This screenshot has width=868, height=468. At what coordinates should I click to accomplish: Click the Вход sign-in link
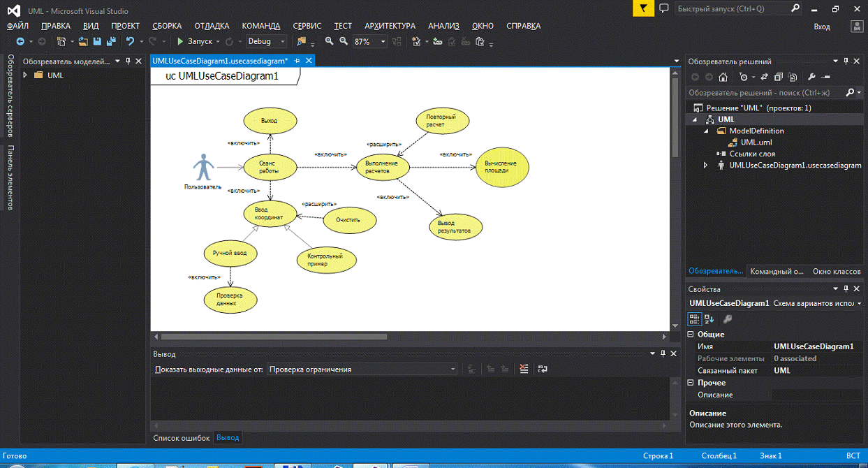tap(822, 27)
